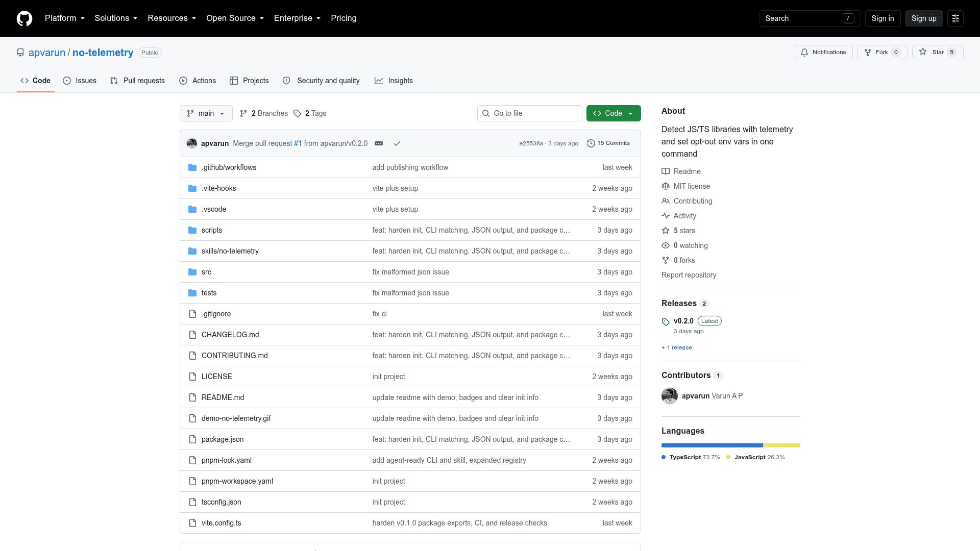This screenshot has height=551, width=980.
Task: Click the 15 Commits history icon
Action: tap(591, 143)
